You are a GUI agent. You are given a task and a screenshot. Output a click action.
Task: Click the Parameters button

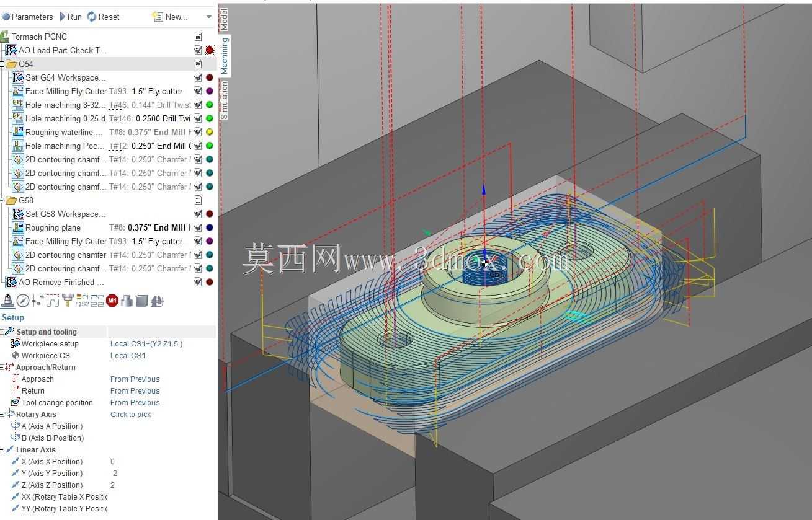[28, 17]
